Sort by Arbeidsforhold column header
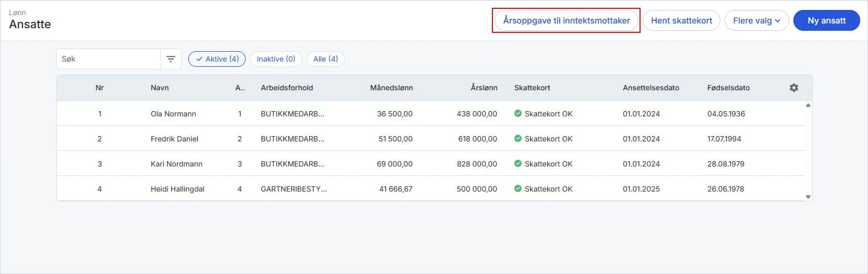This screenshot has height=274, width=868. (287, 88)
